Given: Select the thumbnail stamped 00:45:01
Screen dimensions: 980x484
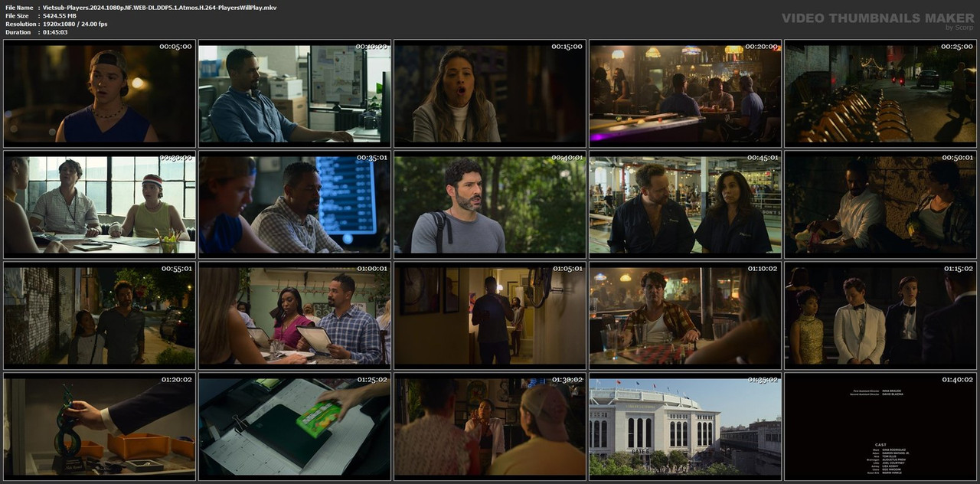Looking at the screenshot, I should [x=685, y=204].
